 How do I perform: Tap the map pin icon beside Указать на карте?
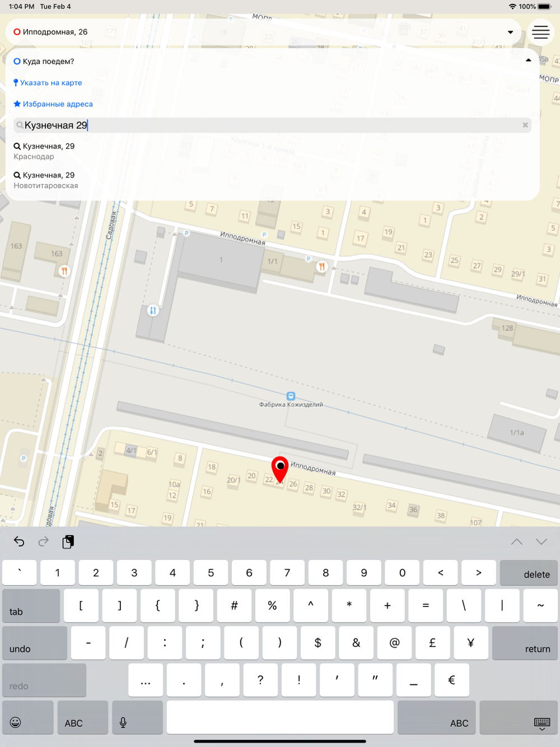point(16,83)
